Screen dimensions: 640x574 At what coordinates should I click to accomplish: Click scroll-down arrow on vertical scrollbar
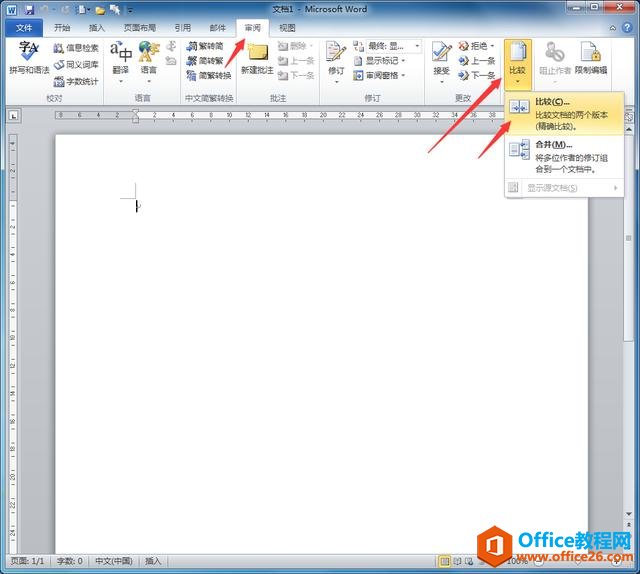pyautogui.click(x=629, y=514)
